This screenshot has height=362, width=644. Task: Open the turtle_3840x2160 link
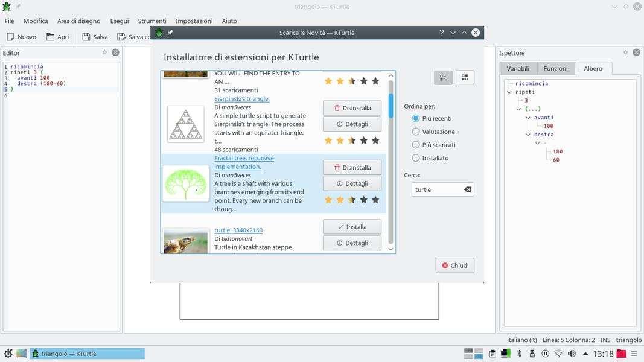(238, 230)
